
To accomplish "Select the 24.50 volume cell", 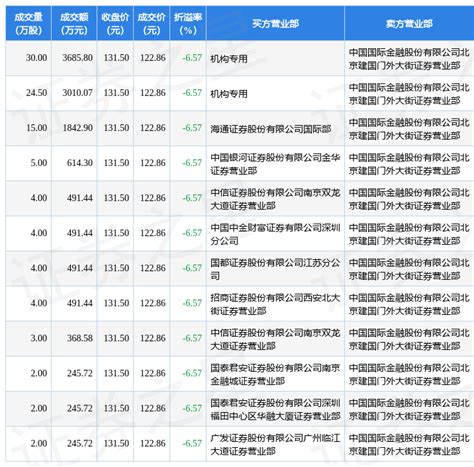I will coord(36,93).
